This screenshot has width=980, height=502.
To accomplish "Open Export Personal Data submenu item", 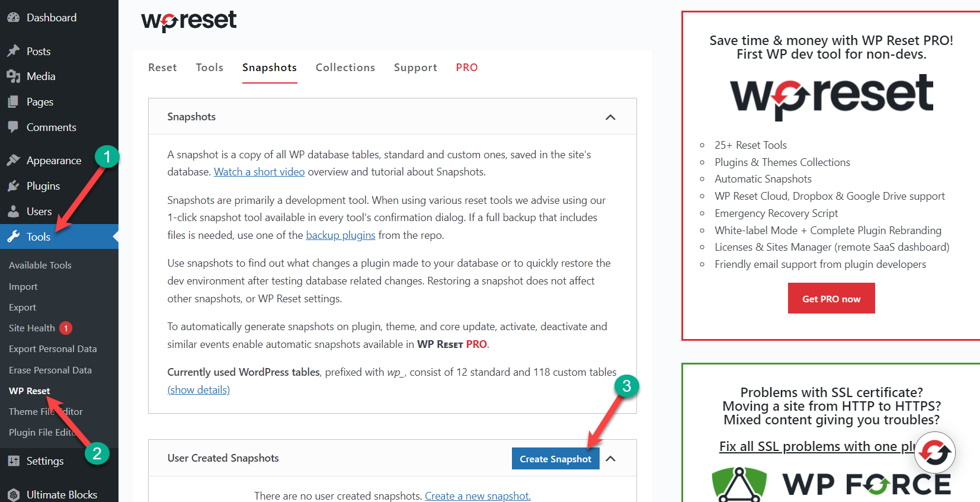I will 53,349.
